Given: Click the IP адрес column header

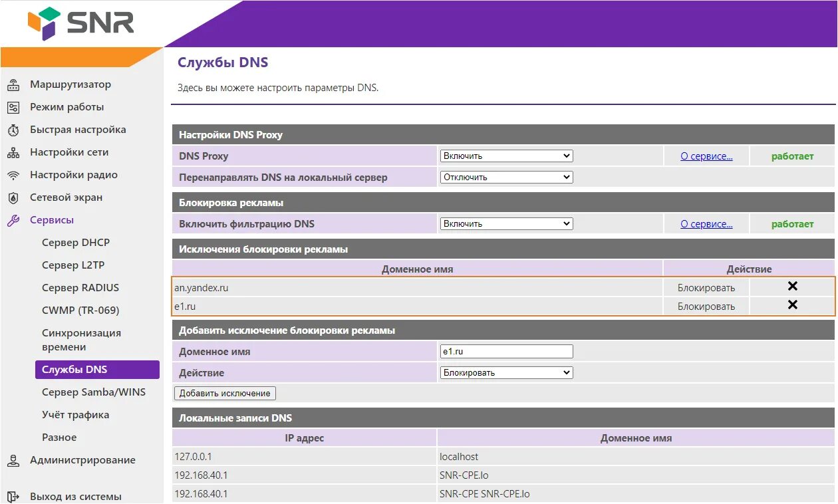Looking at the screenshot, I should (x=304, y=438).
